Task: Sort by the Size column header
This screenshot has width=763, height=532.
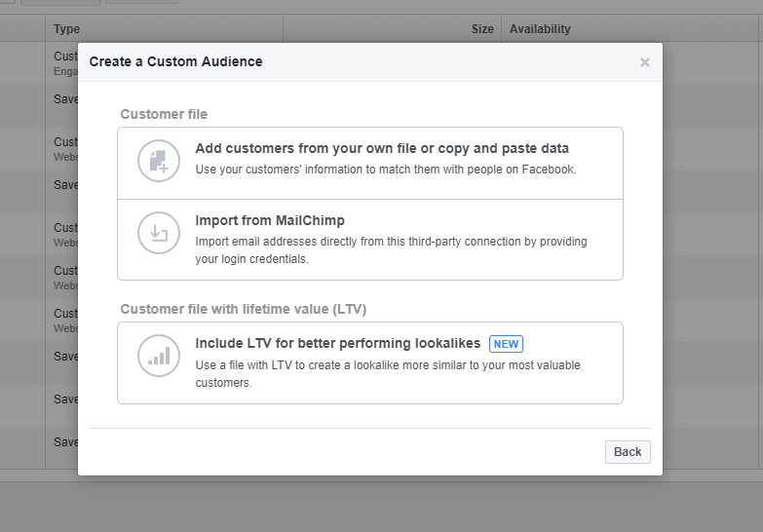Action: pyautogui.click(x=482, y=29)
